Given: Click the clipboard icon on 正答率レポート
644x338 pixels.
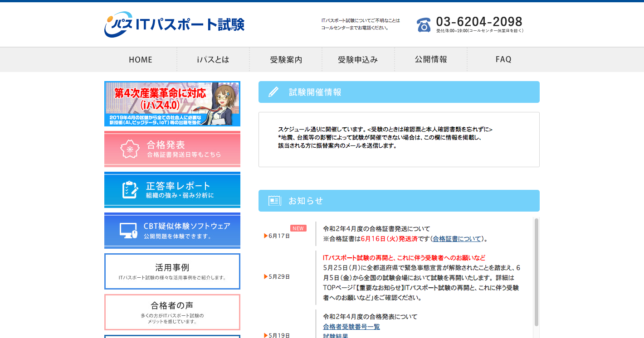Looking at the screenshot, I should pos(130,190).
